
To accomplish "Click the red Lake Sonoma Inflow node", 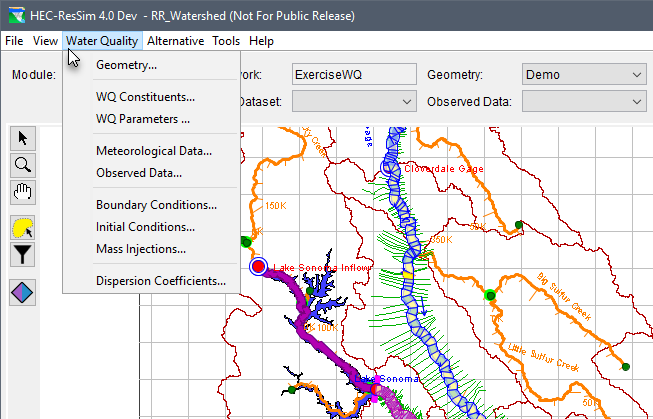I will tap(258, 266).
